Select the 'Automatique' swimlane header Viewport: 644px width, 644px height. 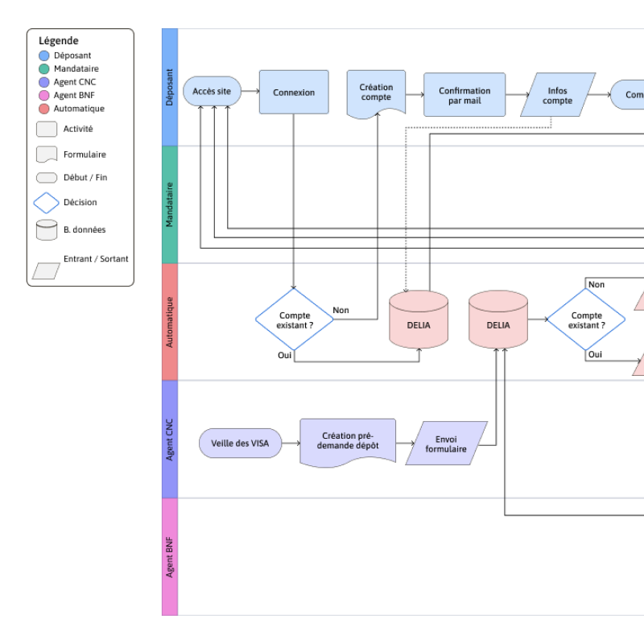coord(170,322)
